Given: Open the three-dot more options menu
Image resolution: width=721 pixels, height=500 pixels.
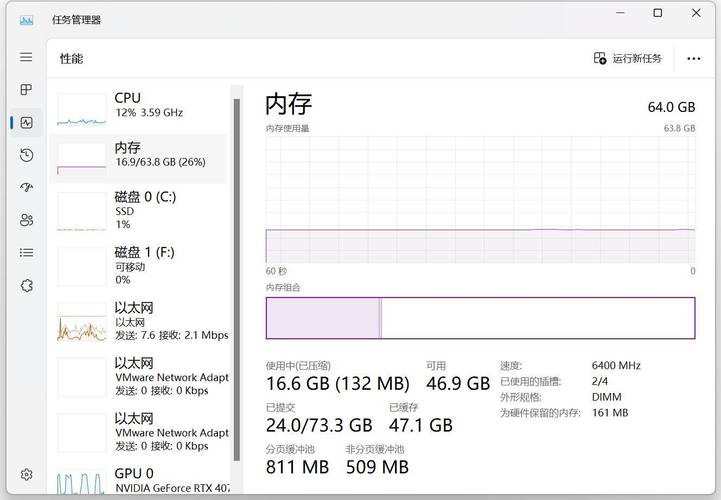Looking at the screenshot, I should (694, 59).
